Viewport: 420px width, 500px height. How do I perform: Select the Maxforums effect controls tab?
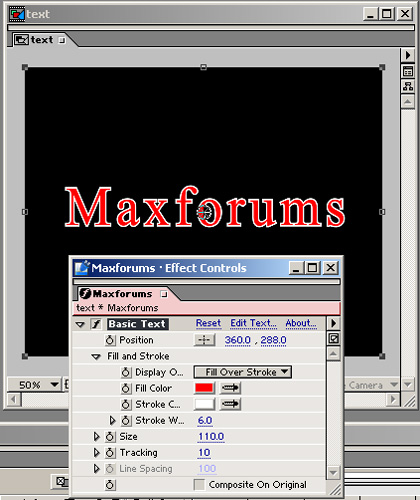click(123, 294)
